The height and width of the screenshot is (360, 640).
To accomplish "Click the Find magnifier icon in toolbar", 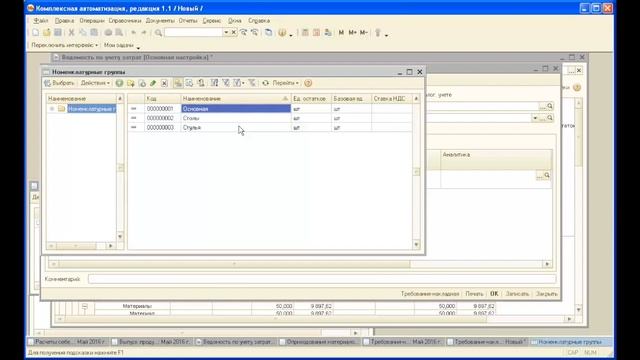I will pyautogui.click(x=158, y=32).
